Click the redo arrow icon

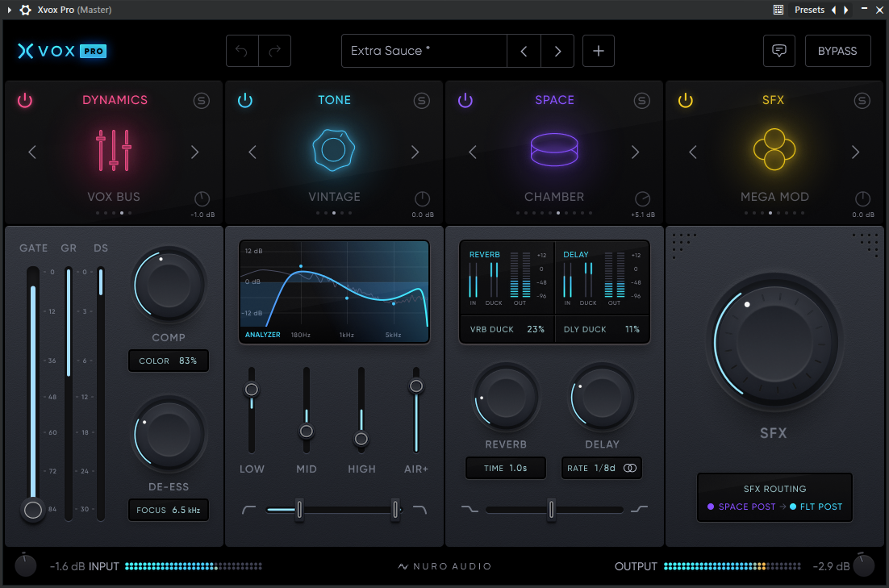point(275,51)
